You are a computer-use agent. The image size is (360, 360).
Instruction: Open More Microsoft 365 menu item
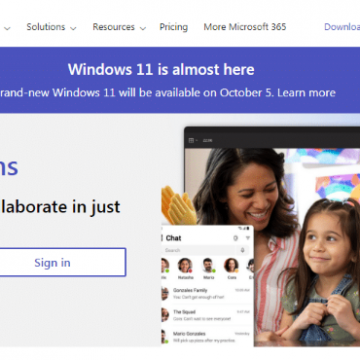click(245, 27)
